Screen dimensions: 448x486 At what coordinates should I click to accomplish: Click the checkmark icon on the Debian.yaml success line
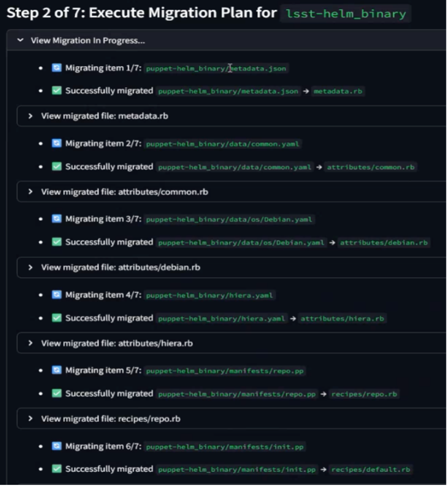point(56,242)
